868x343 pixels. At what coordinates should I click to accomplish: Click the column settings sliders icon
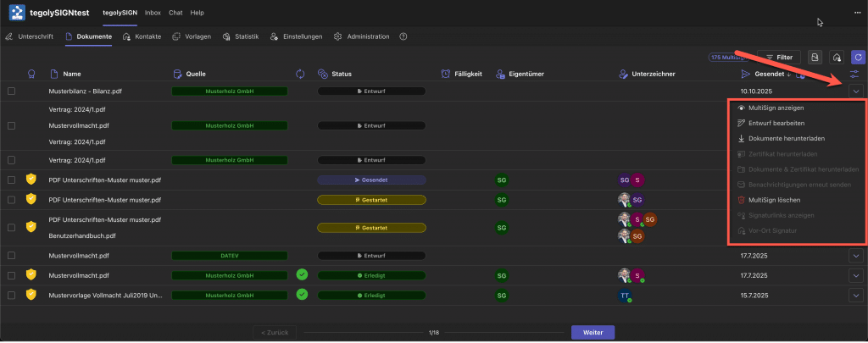pyautogui.click(x=855, y=75)
